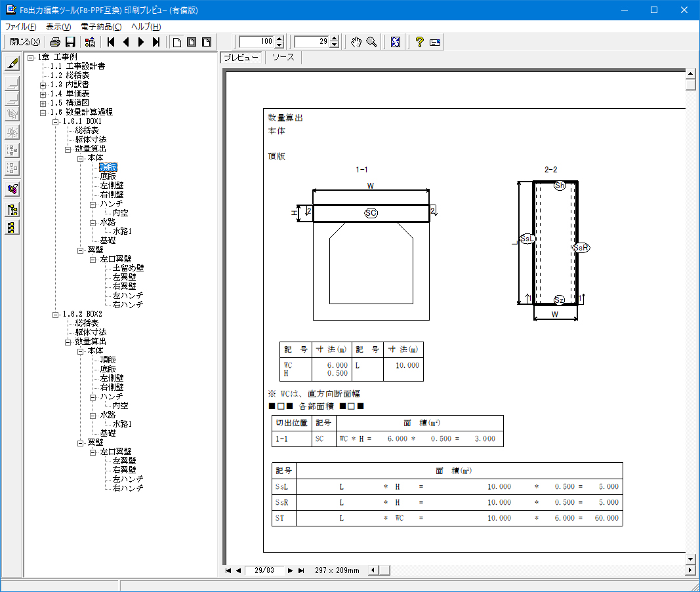Increase page number spinner up arrow
This screenshot has height=592, width=700.
coord(335,39)
